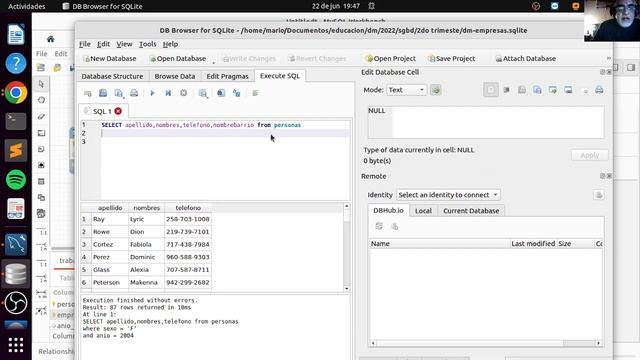This screenshot has width=640, height=360.
Task: Execute all SQL with the play icon
Action: (x=152, y=93)
